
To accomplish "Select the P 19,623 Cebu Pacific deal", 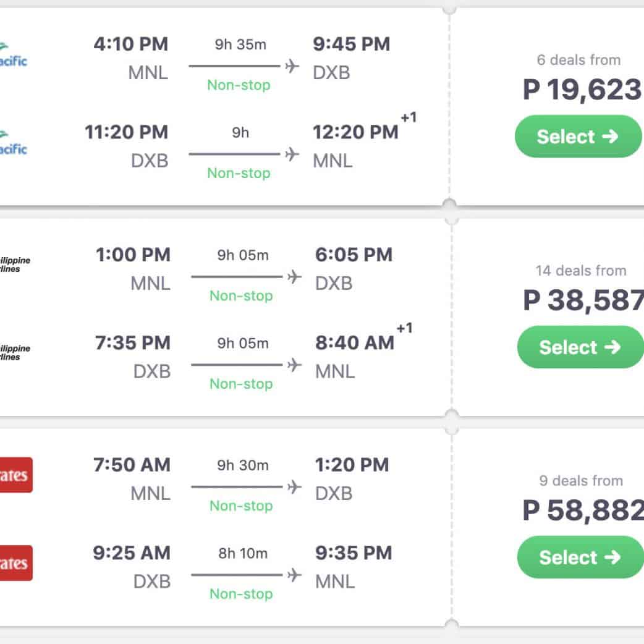I will 578,137.
